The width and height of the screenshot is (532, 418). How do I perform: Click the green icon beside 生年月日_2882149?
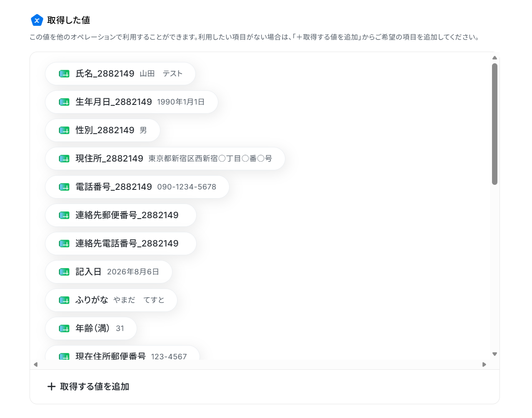coord(64,102)
